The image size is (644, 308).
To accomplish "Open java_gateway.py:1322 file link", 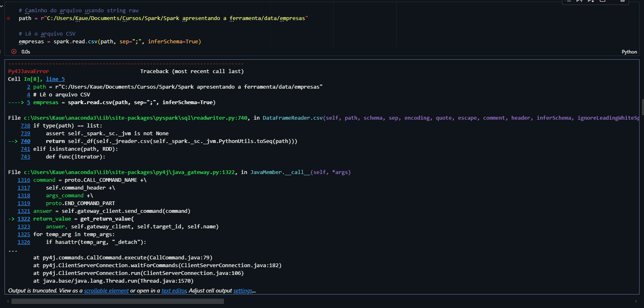I will (x=129, y=172).
